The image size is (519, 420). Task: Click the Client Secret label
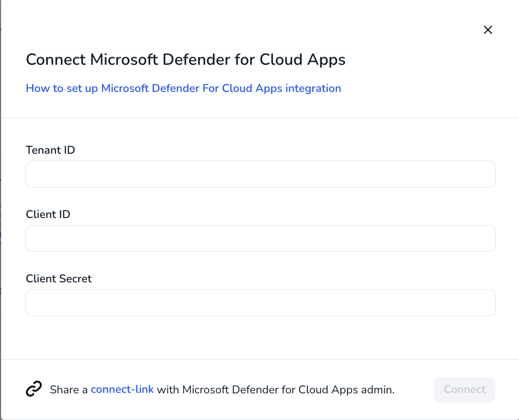pyautogui.click(x=58, y=278)
